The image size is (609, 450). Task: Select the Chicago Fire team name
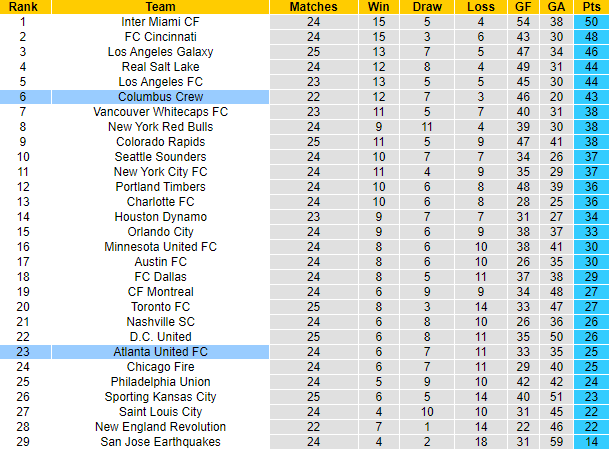(160, 367)
